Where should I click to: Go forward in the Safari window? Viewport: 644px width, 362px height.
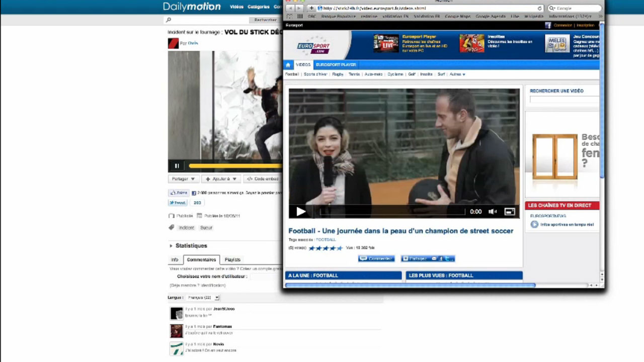(x=299, y=8)
